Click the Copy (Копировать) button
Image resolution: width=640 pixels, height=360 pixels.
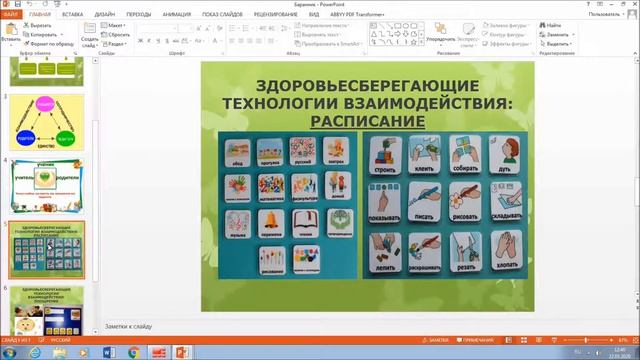tap(40, 35)
